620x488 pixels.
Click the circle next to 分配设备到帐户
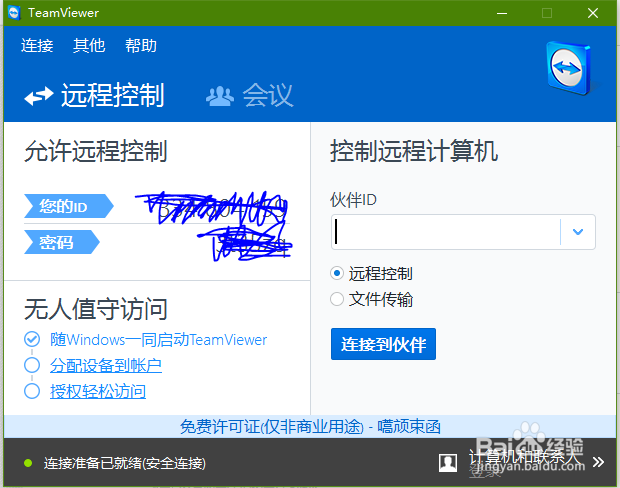[x=32, y=365]
